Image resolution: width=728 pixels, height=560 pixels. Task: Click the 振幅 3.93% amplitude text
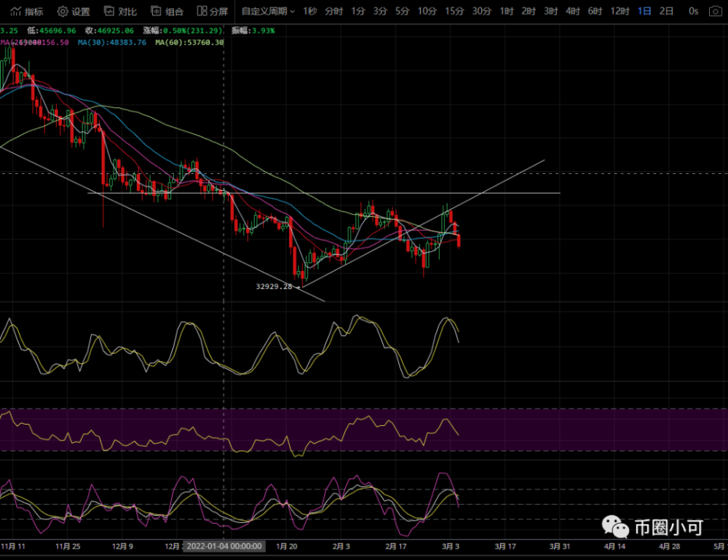253,31
